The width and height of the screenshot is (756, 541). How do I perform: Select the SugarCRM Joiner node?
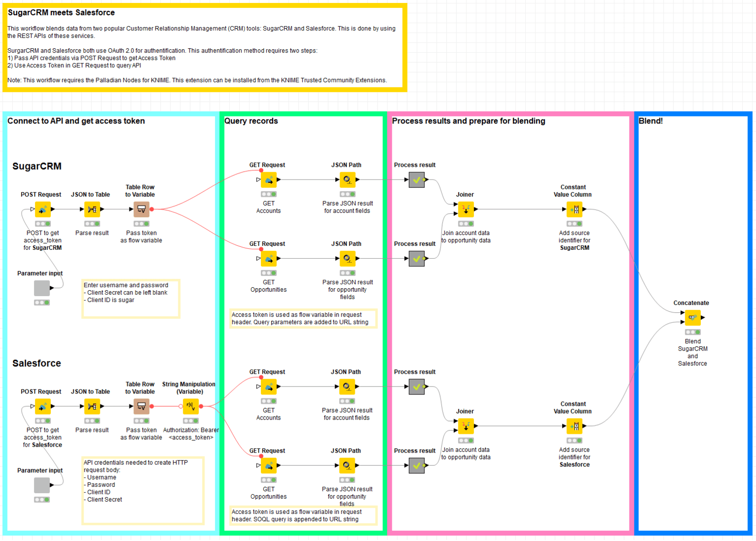pos(466,210)
